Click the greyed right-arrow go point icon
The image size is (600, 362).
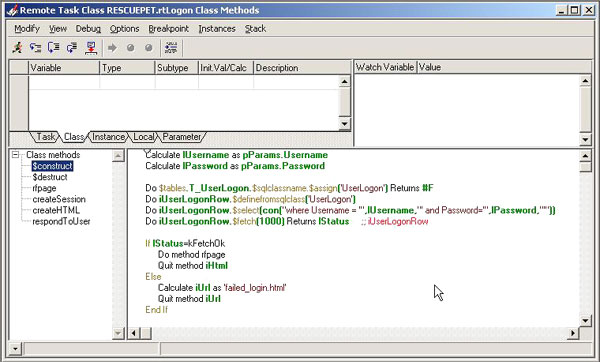(x=112, y=47)
